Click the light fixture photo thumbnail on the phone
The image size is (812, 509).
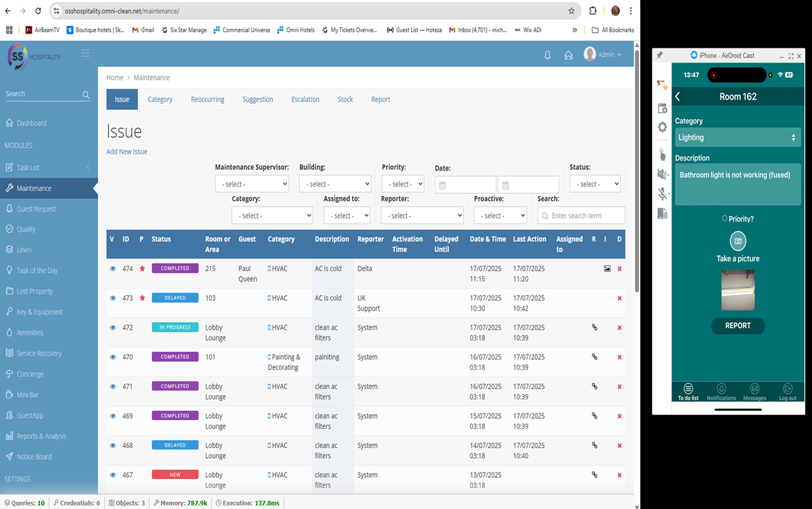click(738, 290)
